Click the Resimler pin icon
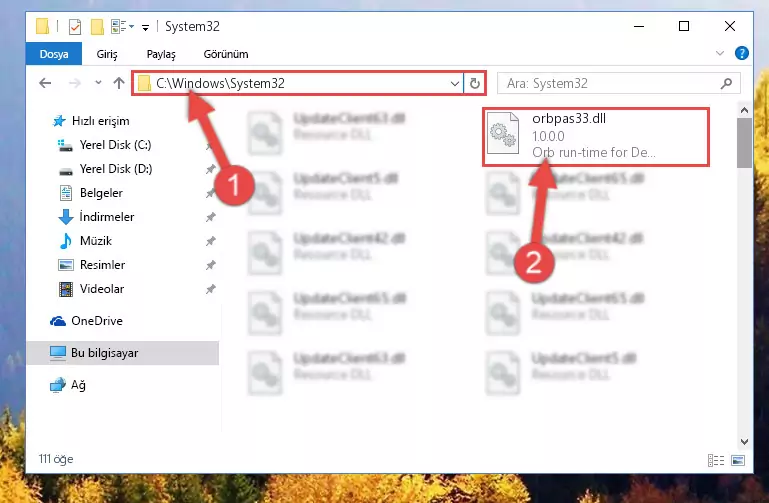This screenshot has height=503, width=769. (210, 265)
